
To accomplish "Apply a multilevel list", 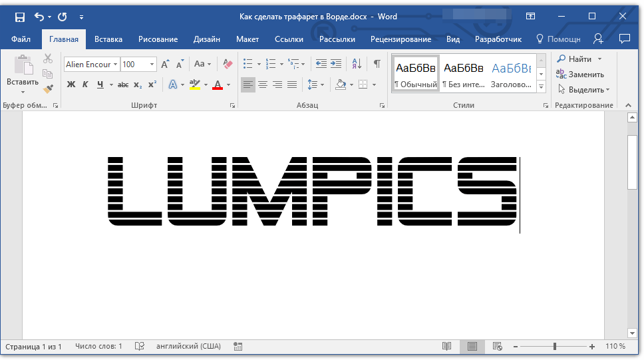I will [x=293, y=64].
